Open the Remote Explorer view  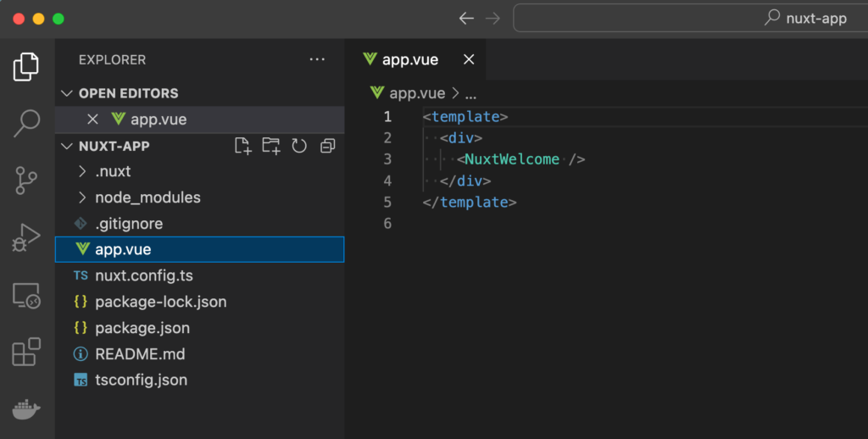pos(26,295)
